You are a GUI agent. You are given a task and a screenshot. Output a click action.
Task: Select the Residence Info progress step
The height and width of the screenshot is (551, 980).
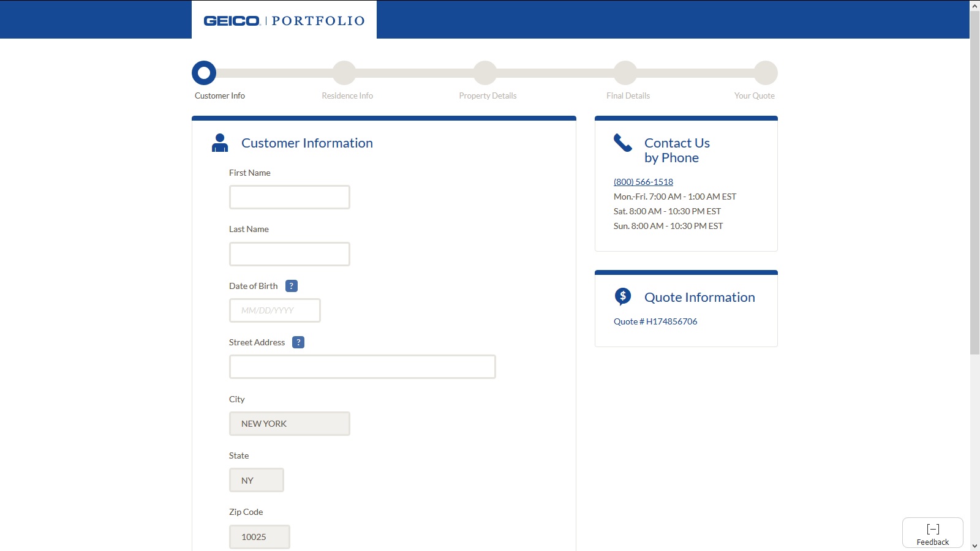[344, 73]
